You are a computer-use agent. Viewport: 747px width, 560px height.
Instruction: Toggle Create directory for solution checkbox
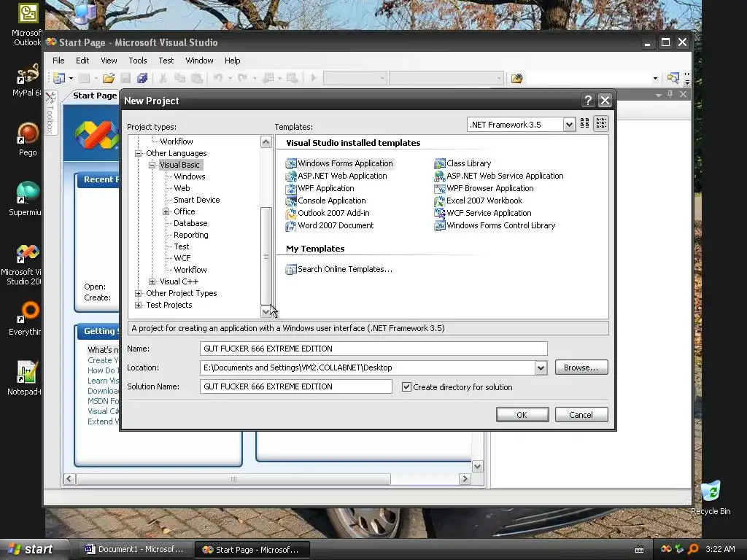coord(406,386)
